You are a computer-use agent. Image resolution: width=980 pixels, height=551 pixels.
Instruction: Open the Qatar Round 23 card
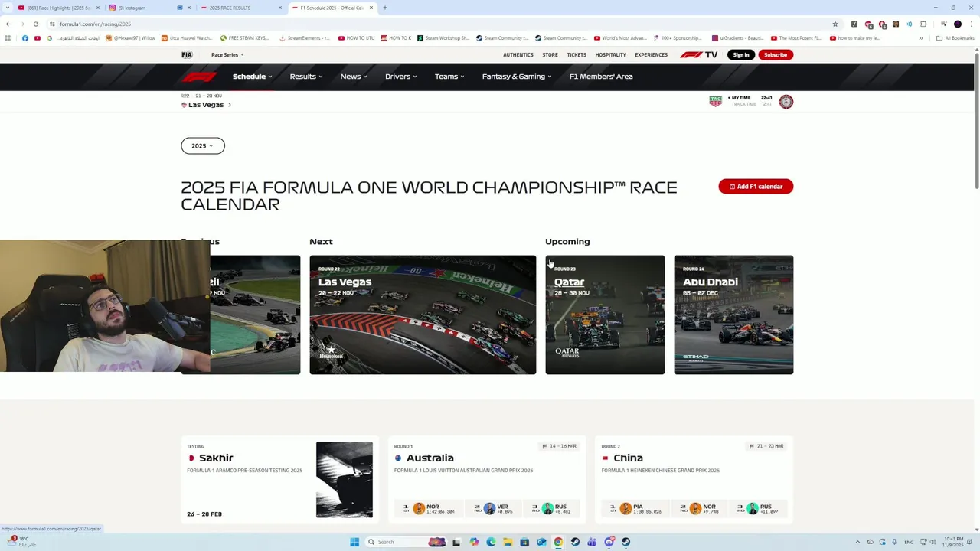(x=605, y=315)
